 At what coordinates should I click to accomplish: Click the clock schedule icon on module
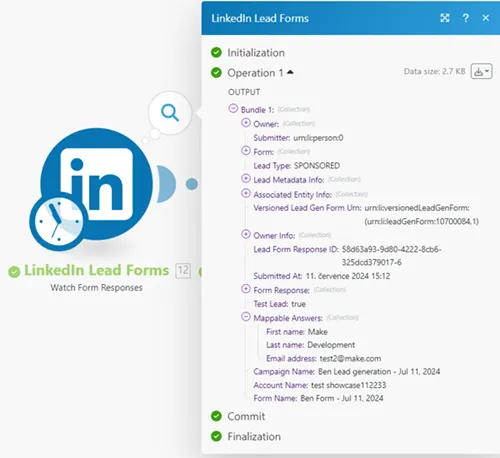click(x=59, y=221)
